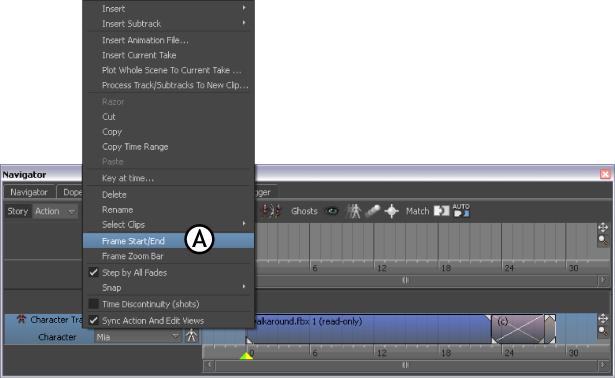Toggle the AUTO match icon
Viewport: 615px width, 378px height.
(461, 211)
